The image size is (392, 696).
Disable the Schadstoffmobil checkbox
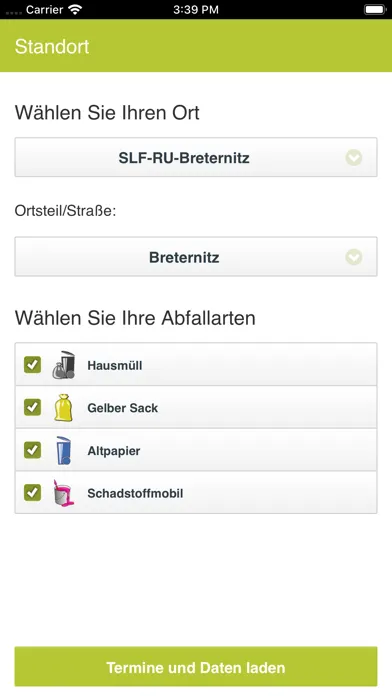(x=32, y=493)
